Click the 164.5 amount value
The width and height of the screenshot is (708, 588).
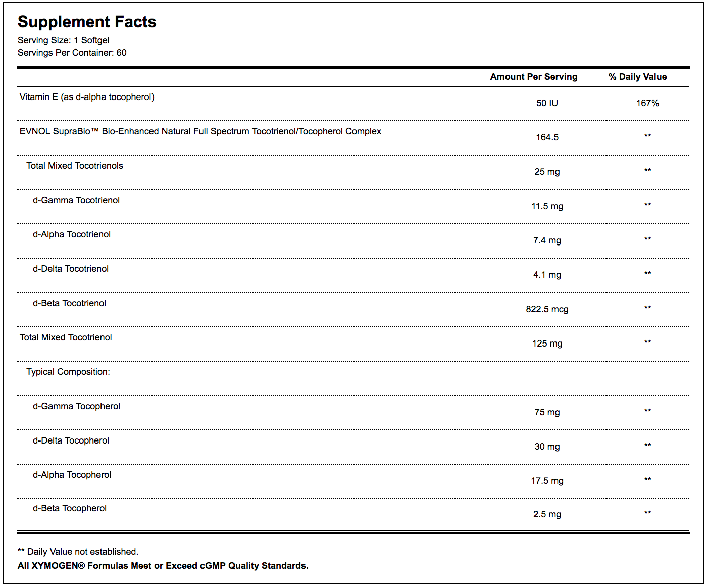coord(547,137)
